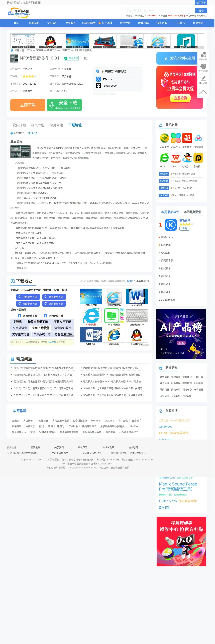The height and width of the screenshot is (644, 215).
Task: Click 反馈 link near 下载地址 heading
Action: 129,281
